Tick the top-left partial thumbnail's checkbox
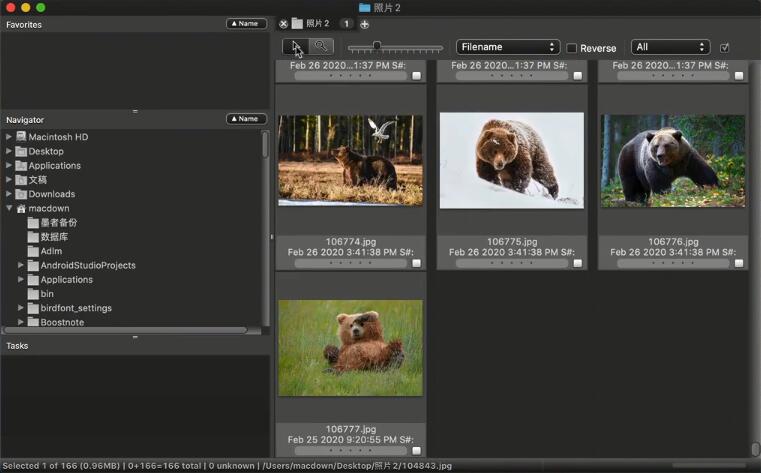761x473 pixels. click(416, 76)
